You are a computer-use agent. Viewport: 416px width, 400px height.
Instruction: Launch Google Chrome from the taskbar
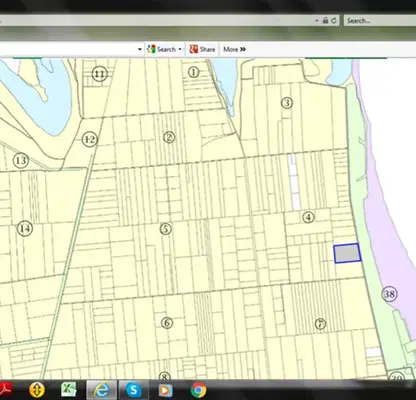pos(198,389)
